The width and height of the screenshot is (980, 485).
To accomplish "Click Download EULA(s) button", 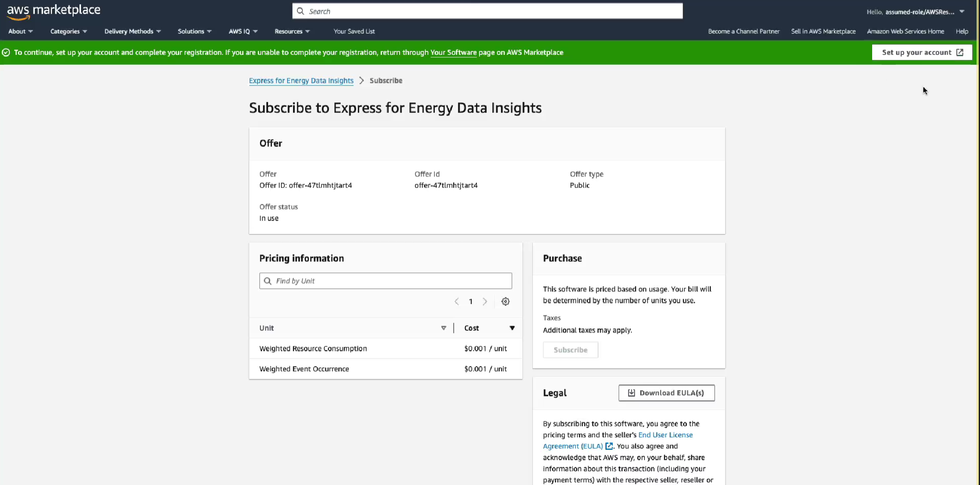I will pyautogui.click(x=666, y=393).
